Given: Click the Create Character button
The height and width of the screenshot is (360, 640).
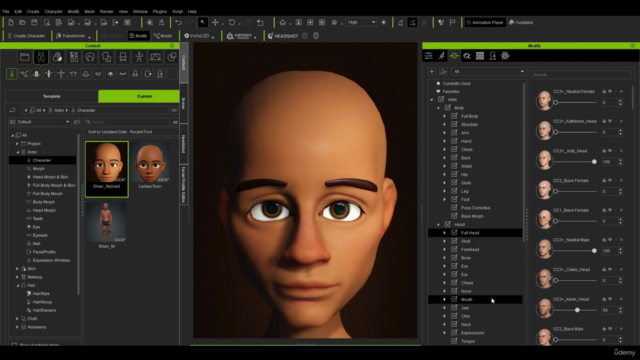Looking at the screenshot, I should [x=26, y=36].
